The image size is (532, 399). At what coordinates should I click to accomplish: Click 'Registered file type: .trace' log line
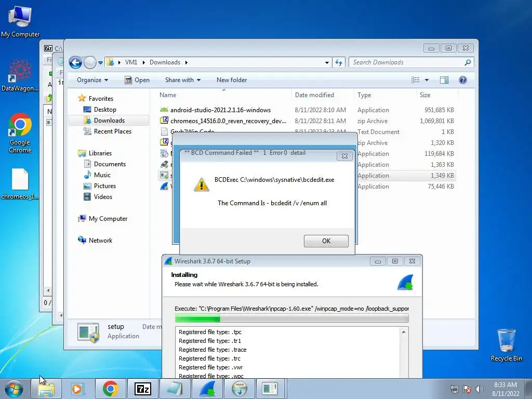click(x=212, y=350)
